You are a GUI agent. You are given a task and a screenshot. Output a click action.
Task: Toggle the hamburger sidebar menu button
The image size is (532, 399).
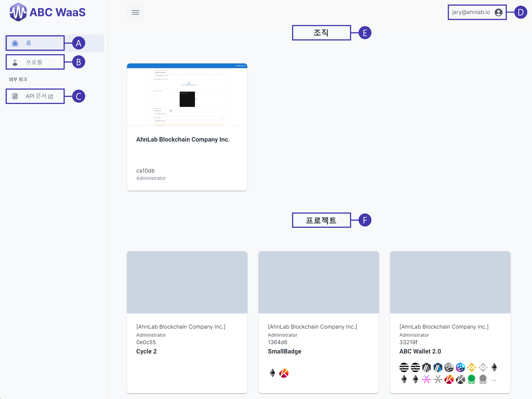click(135, 12)
